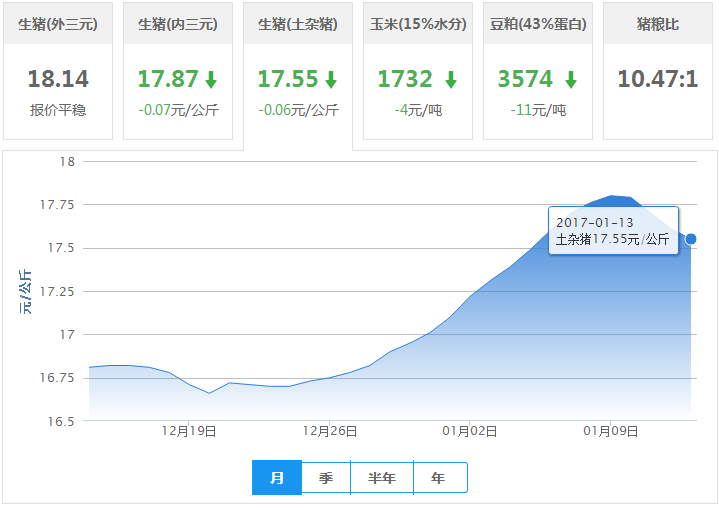Screen dimensions: 719x510
Task: Click the down arrow beside 1732
Action: (x=451, y=79)
